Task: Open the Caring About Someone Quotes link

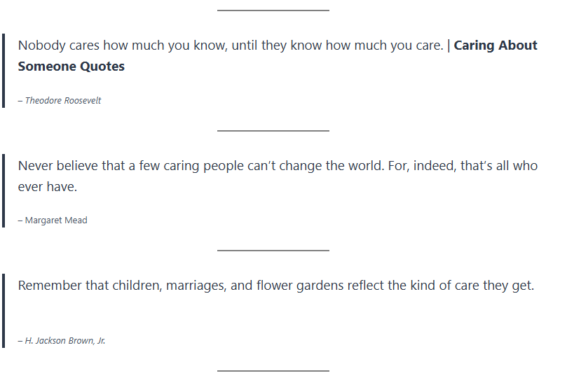Action: click(x=496, y=45)
